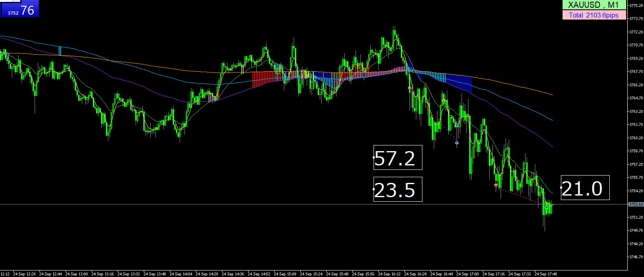
Task: Select the 21.0 pips text box
Action: click(x=585, y=188)
